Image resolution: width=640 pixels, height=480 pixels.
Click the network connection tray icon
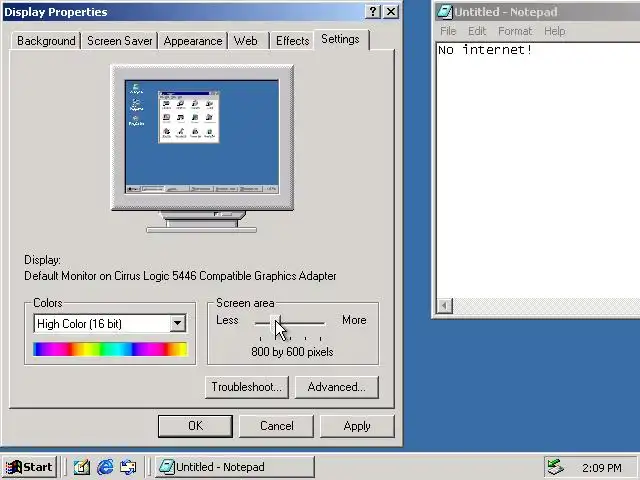556,467
